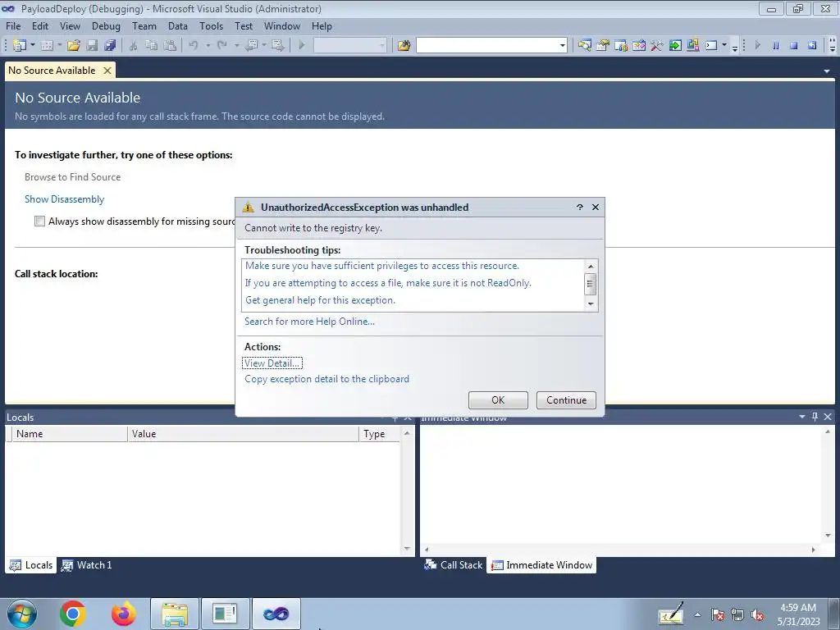Open the Command Window icon dropdown arrow

724,46
